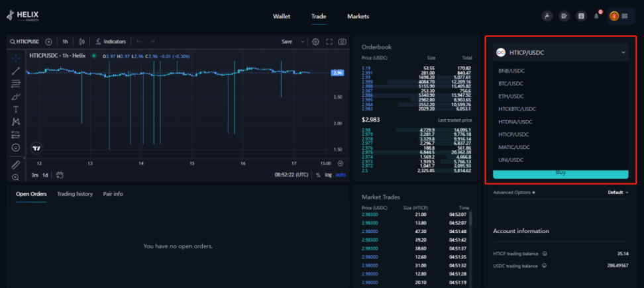644x288 pixels.
Task: Open the Indicators panel
Action: point(111,42)
